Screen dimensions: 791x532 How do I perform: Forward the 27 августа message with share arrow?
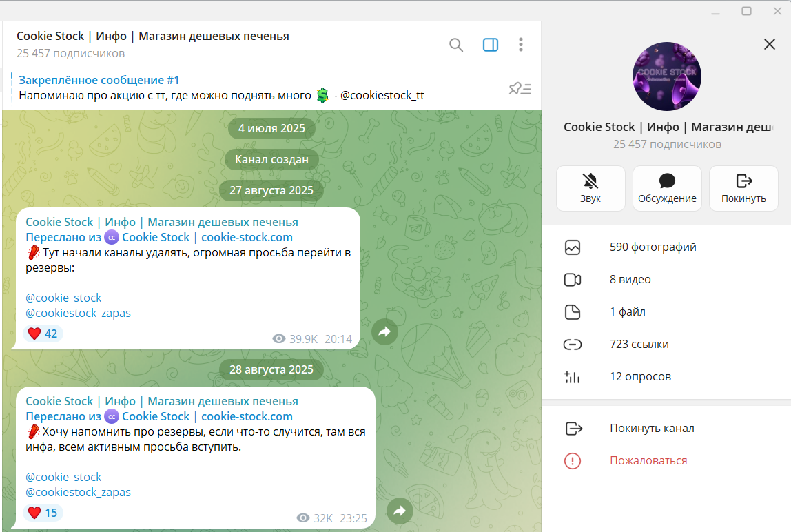click(x=384, y=331)
